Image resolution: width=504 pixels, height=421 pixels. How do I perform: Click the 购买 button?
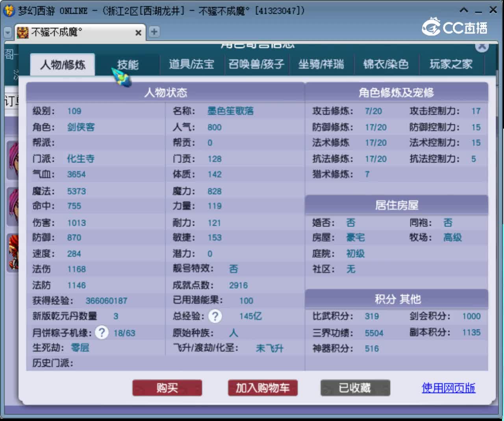[167, 388]
